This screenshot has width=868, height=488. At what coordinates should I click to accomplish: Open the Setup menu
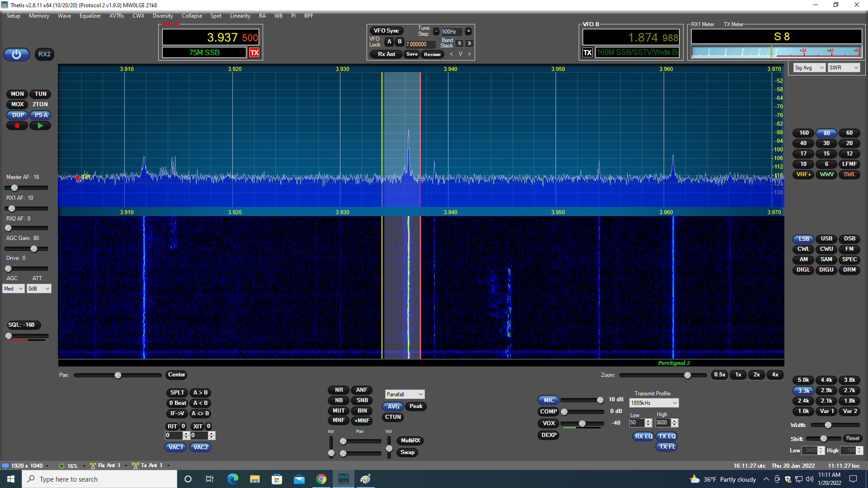coord(14,16)
